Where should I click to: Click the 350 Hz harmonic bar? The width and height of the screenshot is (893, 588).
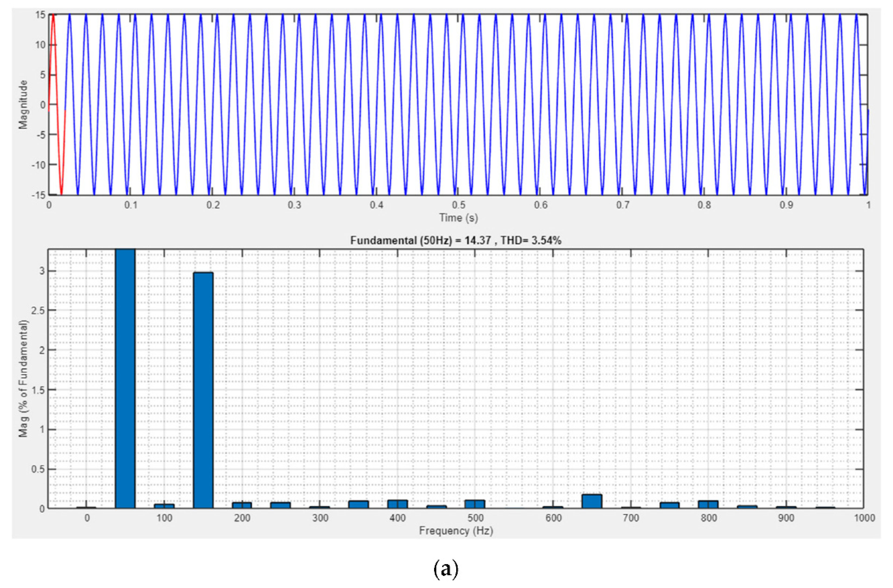pyautogui.click(x=358, y=505)
